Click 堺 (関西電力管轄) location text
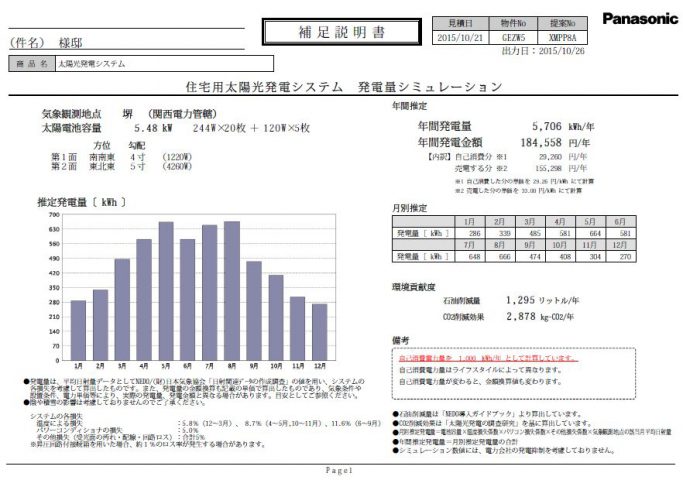The width and height of the screenshot is (683, 480). click(x=169, y=114)
